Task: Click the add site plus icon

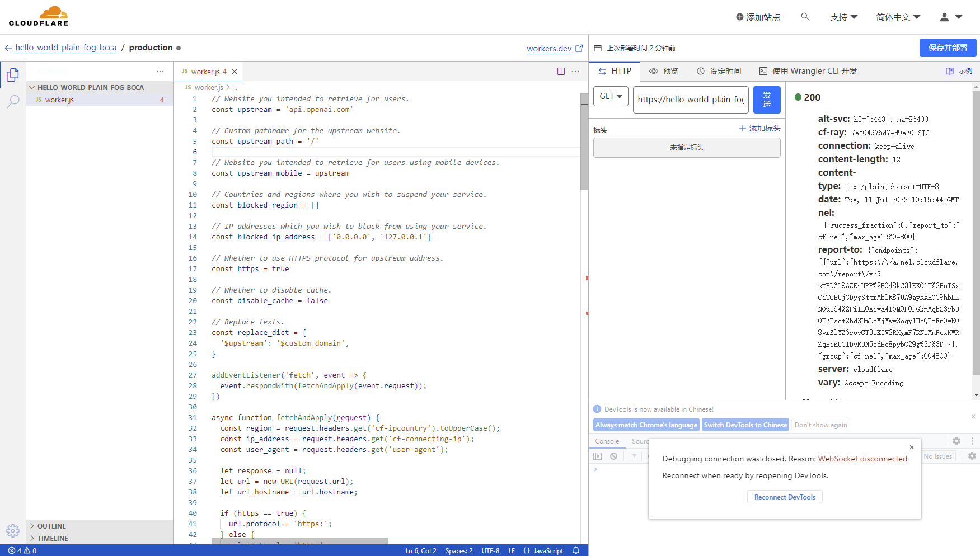Action: point(740,17)
